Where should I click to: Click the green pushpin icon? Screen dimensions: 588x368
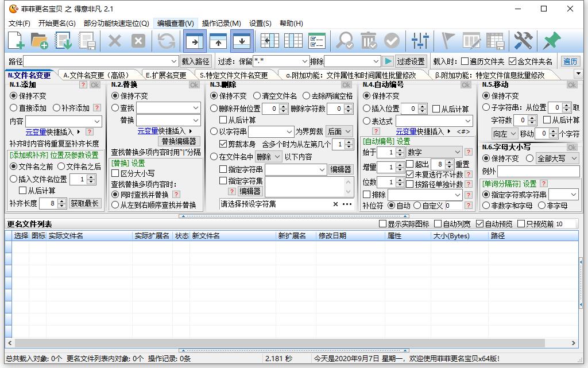(x=551, y=41)
